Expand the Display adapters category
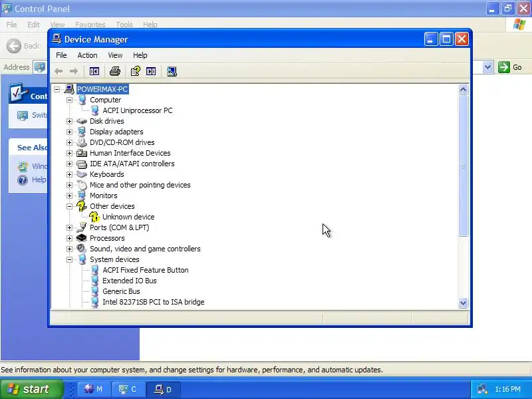532x399 pixels. [70, 132]
